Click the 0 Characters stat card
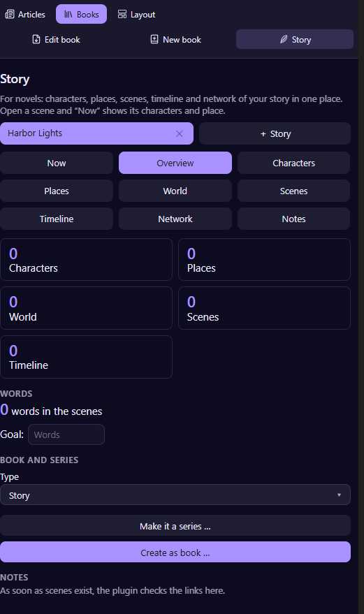The image size is (364, 614). (86, 260)
